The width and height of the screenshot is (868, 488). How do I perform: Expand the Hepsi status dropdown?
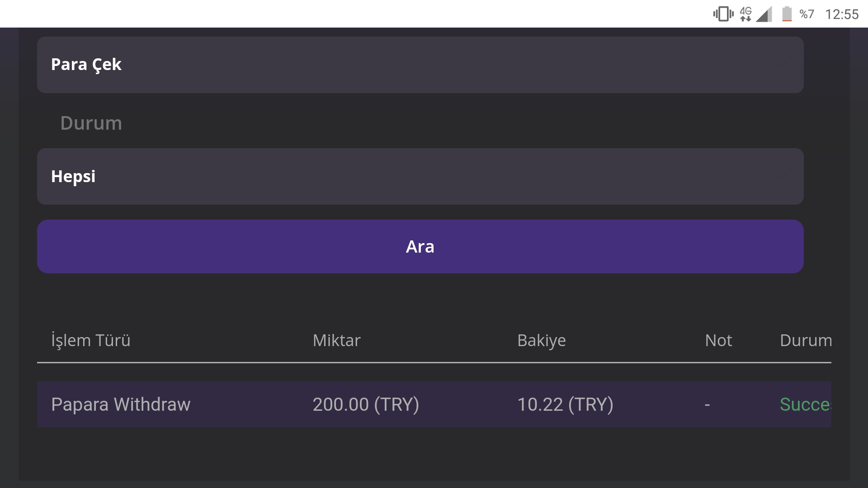[420, 176]
